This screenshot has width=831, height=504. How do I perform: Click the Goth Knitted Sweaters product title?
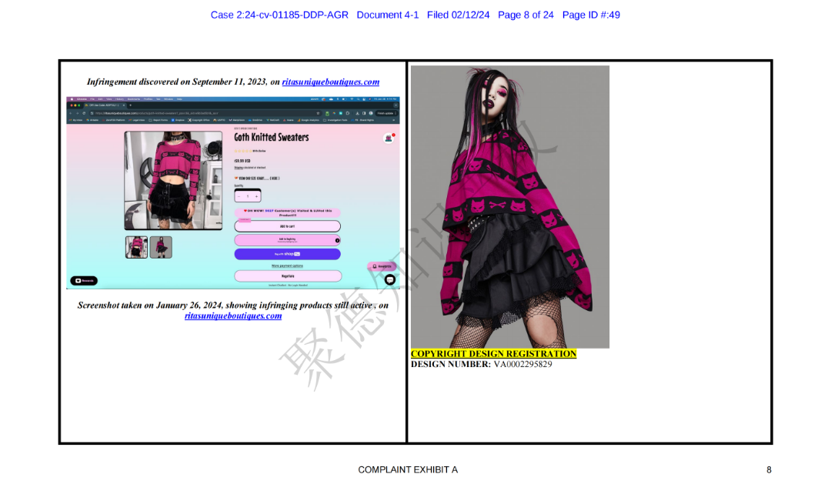[272, 137]
